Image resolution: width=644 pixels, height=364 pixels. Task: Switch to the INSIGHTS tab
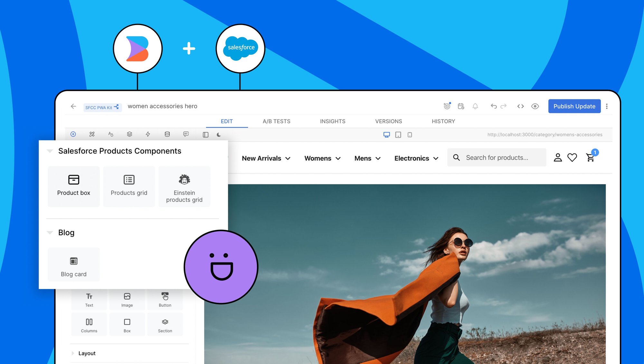click(333, 121)
